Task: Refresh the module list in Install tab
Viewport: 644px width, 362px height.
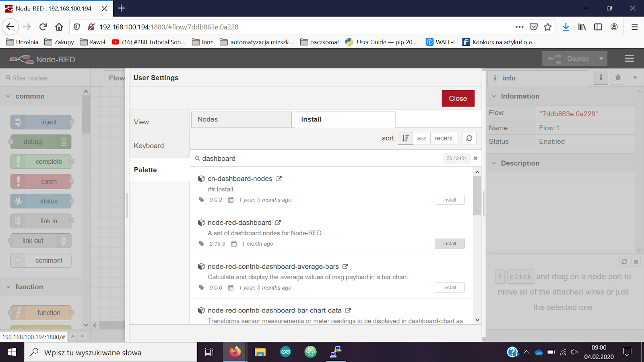Action: [469, 138]
